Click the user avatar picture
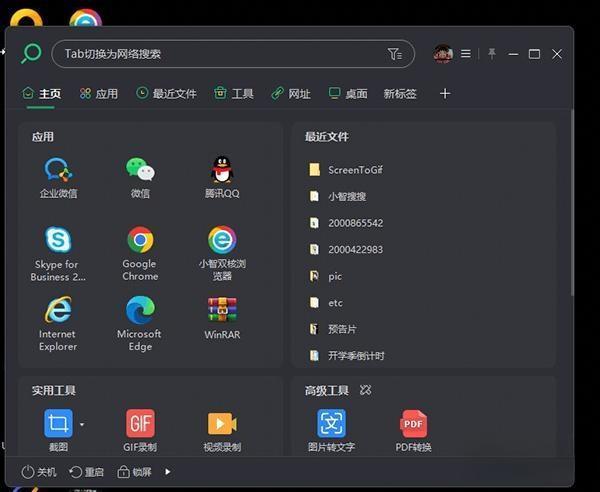This screenshot has height=492, width=600. [443, 54]
